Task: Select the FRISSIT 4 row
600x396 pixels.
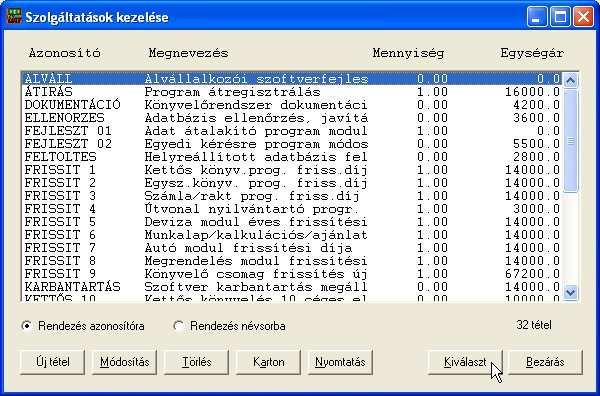Action: coord(292,209)
